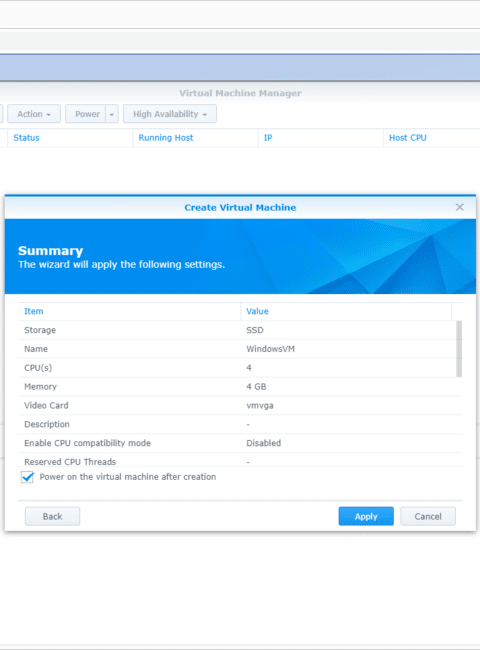Click the vmvga video card value
This screenshot has height=650, width=480.
click(260, 405)
